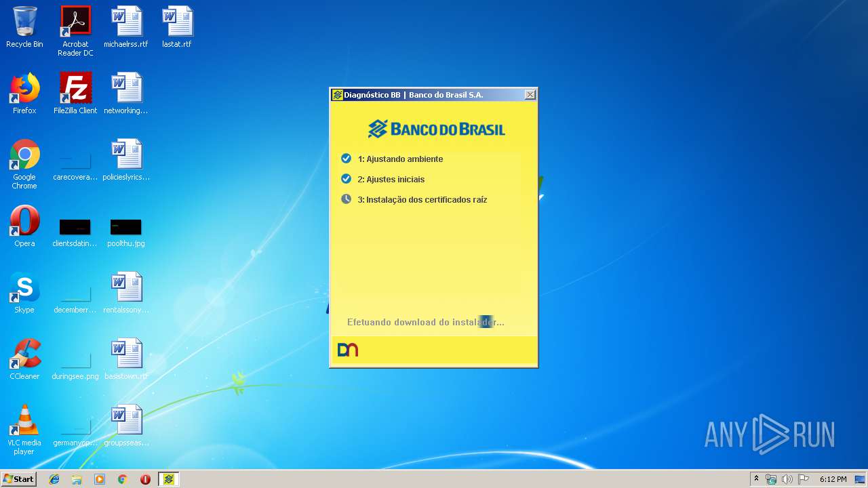Click the 6:12 PM taskbar clock
This screenshot has width=868, height=488.
click(833, 479)
